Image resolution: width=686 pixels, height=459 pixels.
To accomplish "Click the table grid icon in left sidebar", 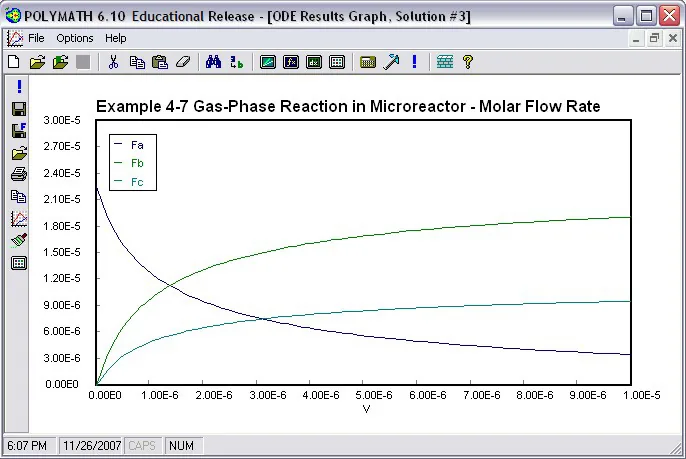I will [19, 263].
